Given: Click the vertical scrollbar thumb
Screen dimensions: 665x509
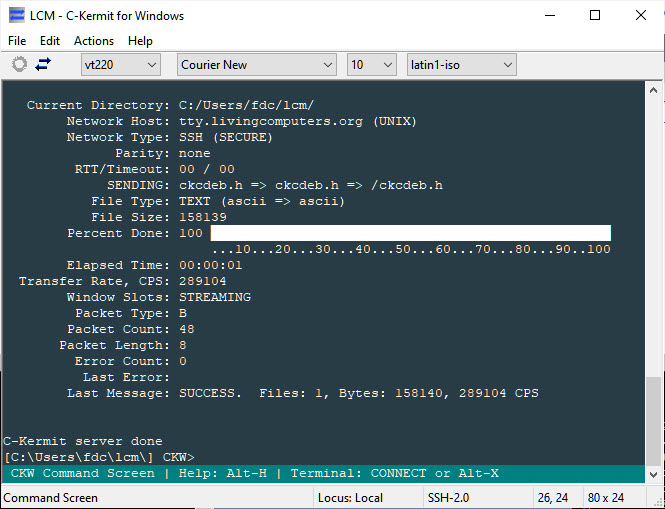Looking at the screenshot, I should click(653, 422).
